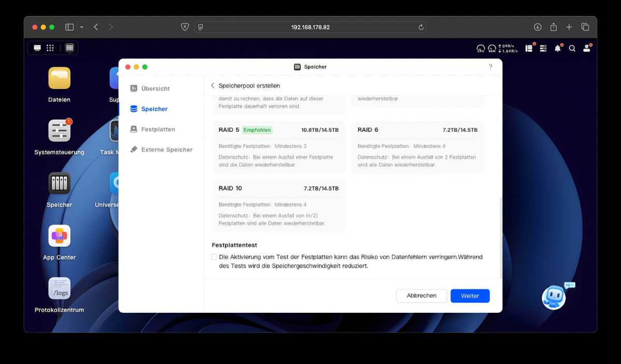Open the Festplatten sidebar tab
This screenshot has width=621, height=364.
pyautogui.click(x=158, y=129)
